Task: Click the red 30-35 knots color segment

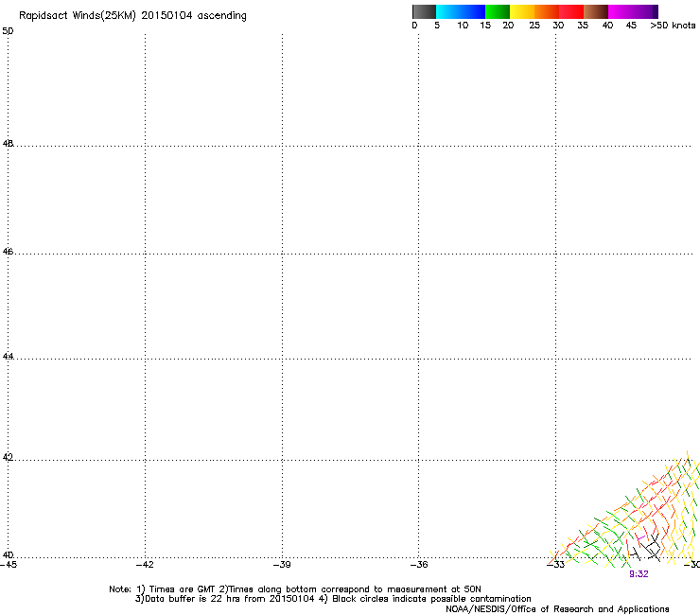Action: click(x=571, y=11)
